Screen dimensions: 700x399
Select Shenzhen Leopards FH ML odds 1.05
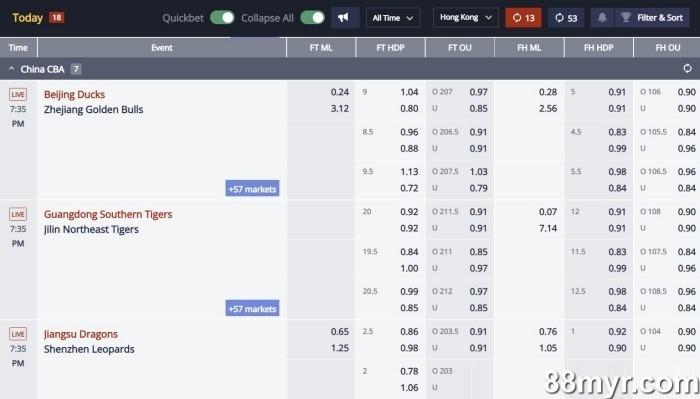548,348
